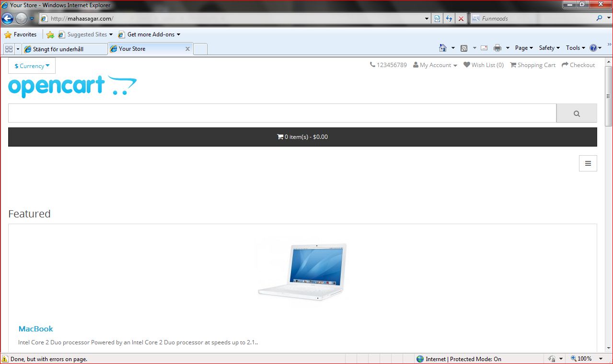Click the opencart logo
Screen dimensions: 613x364
coord(72,86)
